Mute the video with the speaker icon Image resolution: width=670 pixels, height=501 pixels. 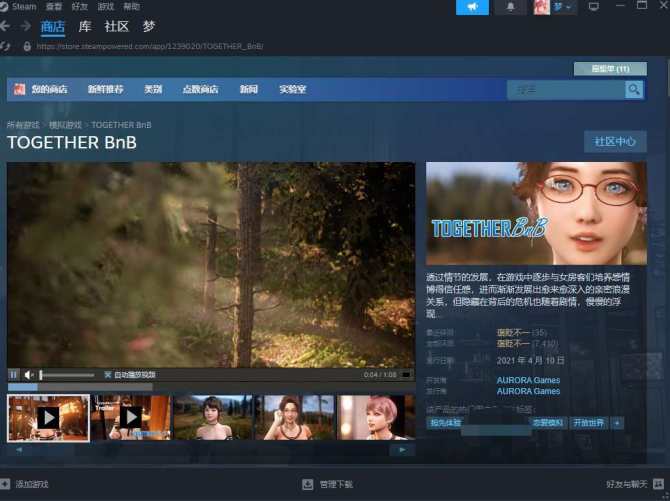point(29,375)
